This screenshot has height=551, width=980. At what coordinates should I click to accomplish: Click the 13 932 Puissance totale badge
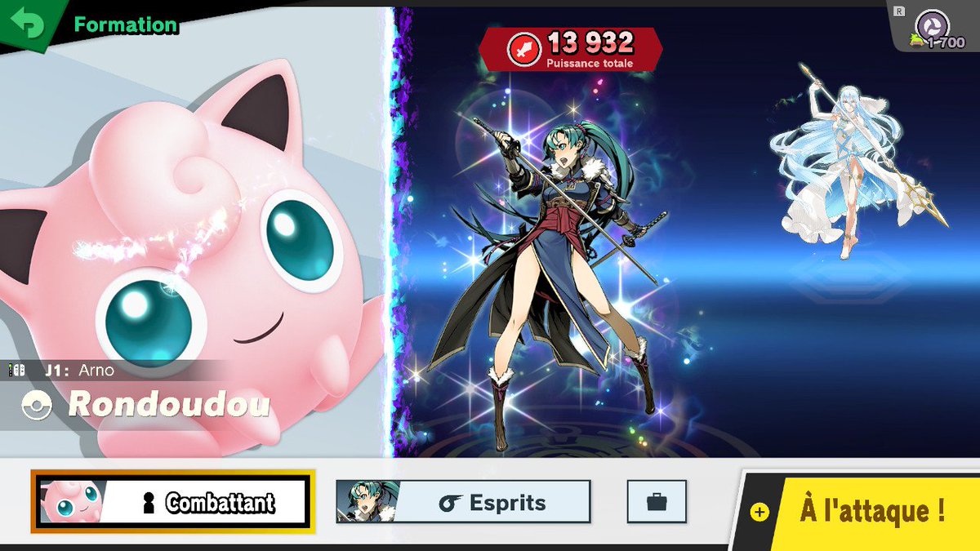(570, 49)
